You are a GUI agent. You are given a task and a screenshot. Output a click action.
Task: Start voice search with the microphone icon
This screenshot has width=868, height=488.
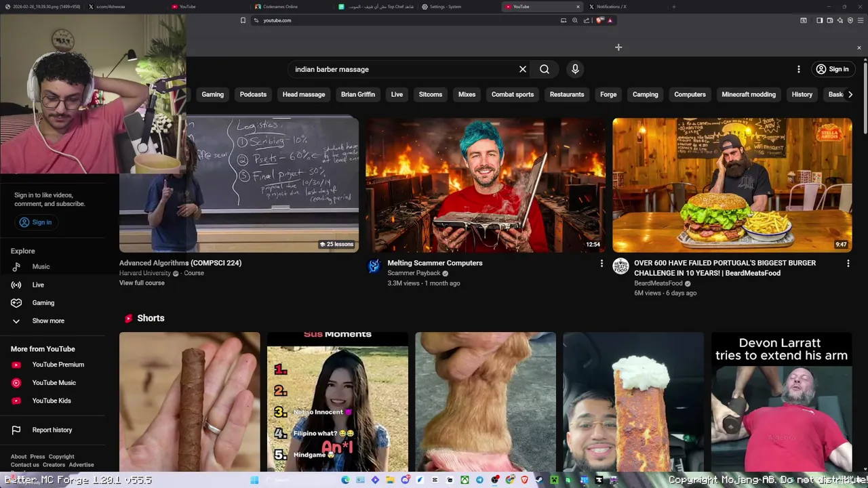[575, 69]
